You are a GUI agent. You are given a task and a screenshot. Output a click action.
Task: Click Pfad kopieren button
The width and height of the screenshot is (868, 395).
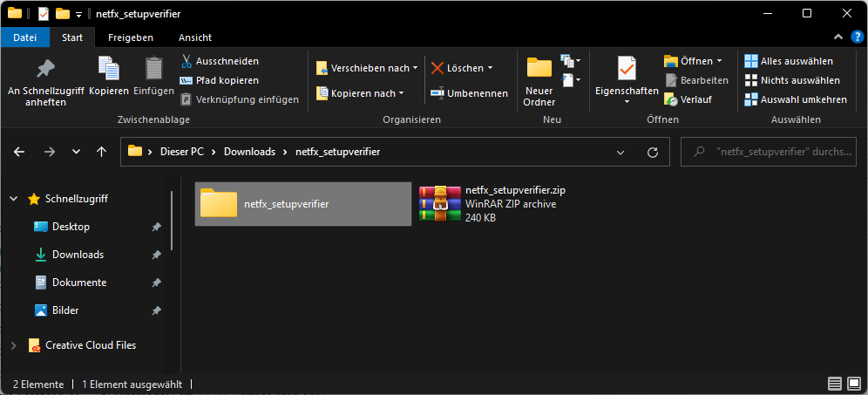[219, 80]
